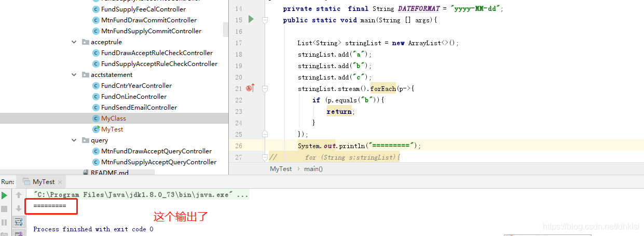Screen dimensions: 644x236
Task: Click main() in the editor breadcrumb
Action: 313,169
